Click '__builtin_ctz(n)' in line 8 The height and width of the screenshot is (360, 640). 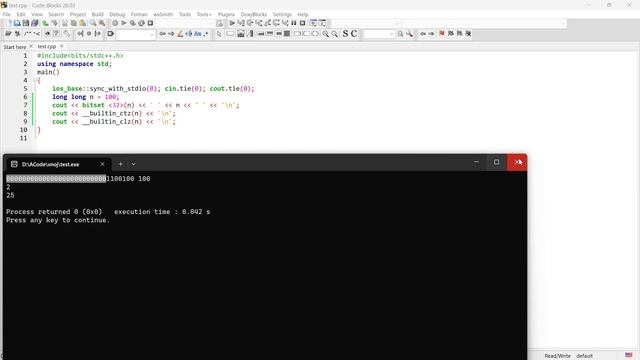tap(112, 113)
